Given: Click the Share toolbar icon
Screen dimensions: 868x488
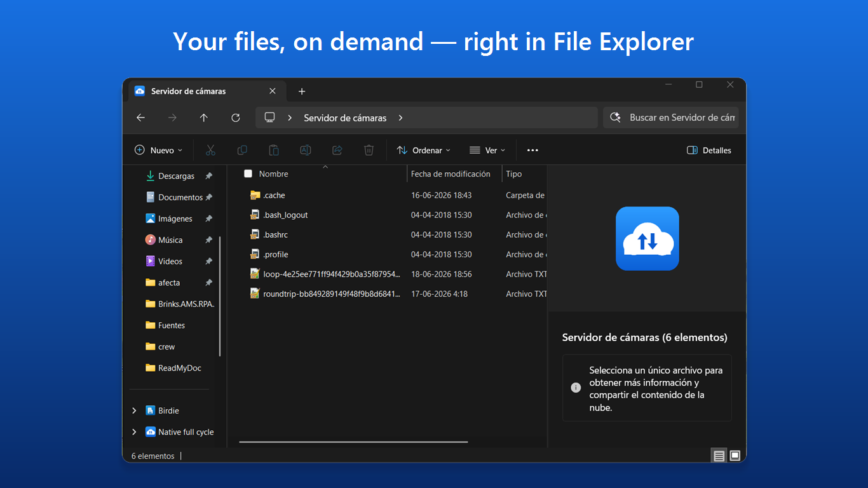Looking at the screenshot, I should click(337, 151).
